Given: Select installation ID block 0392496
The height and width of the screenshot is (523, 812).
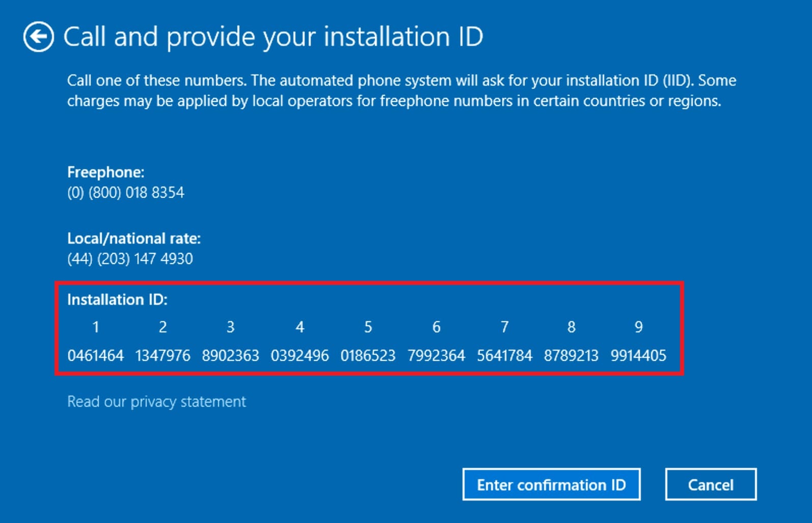Looking at the screenshot, I should point(300,355).
